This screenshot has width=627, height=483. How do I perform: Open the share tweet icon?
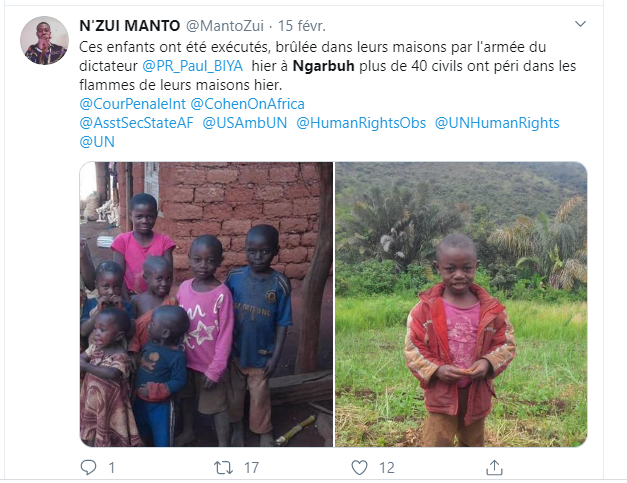494,467
